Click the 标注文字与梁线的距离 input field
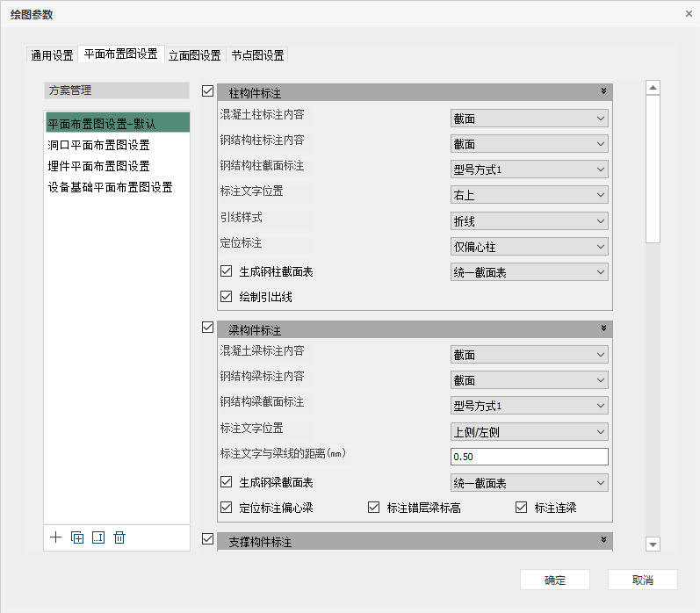The height and width of the screenshot is (613, 700). point(529,457)
